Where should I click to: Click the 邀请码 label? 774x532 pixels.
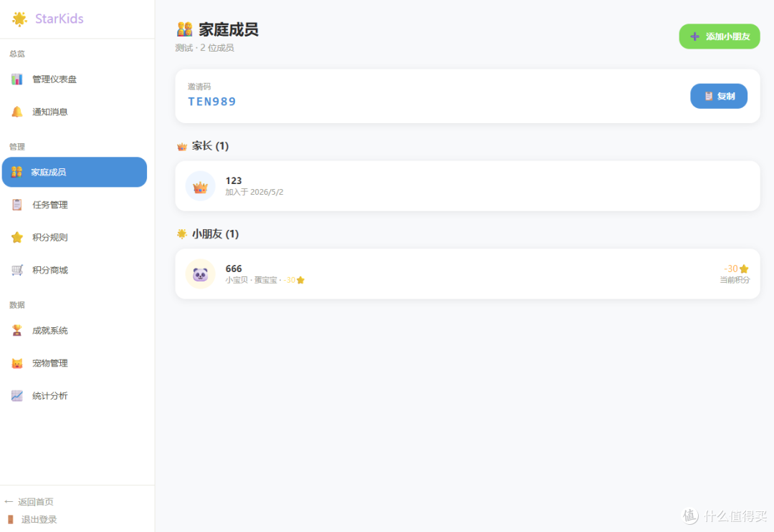pyautogui.click(x=199, y=87)
